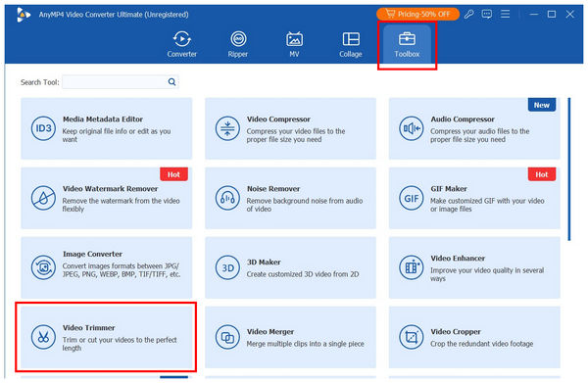This screenshot has width=588, height=383.
Task: Click the Image Converter icon
Action: [x=43, y=267]
